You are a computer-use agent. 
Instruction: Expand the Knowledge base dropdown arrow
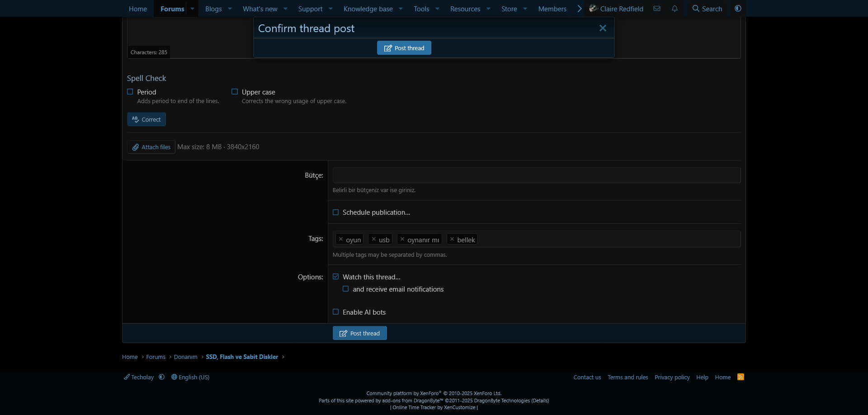point(401,9)
